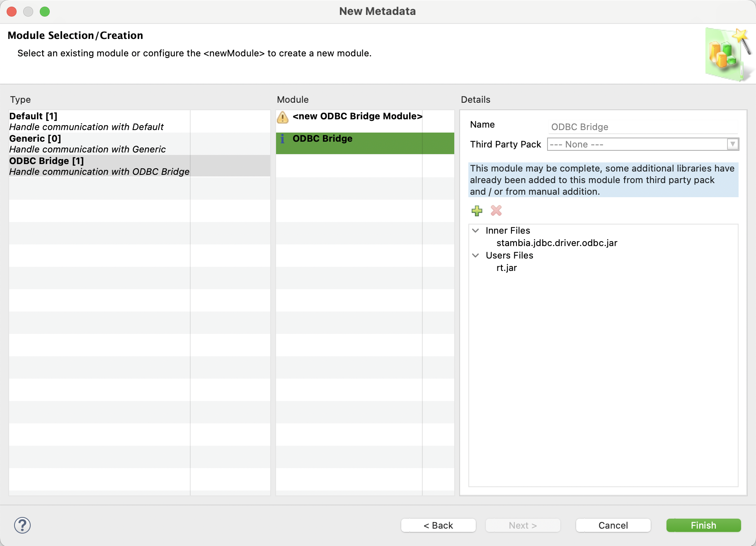
Task: Choose the ODBC Bridge type row
Action: (x=83, y=166)
